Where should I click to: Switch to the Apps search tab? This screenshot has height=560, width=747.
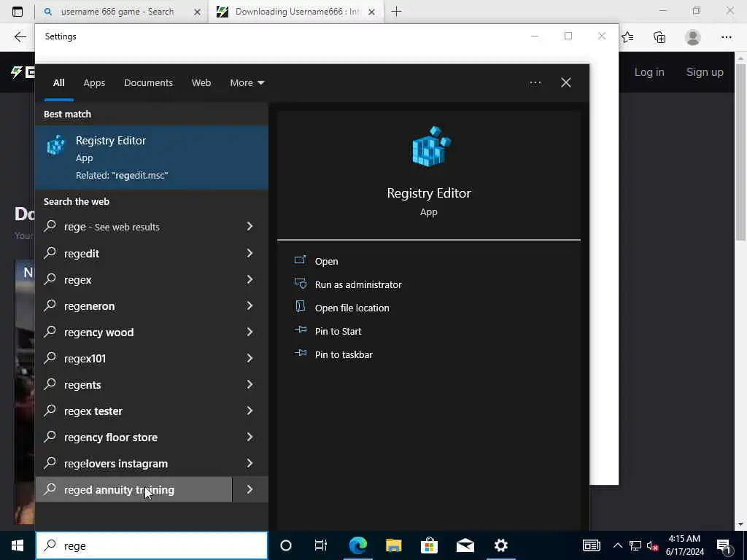tap(94, 83)
